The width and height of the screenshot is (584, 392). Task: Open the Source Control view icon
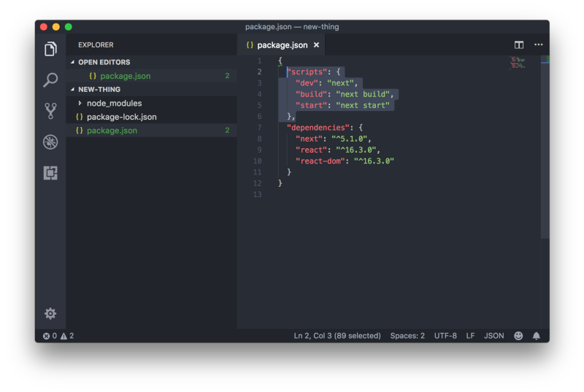[x=50, y=111]
